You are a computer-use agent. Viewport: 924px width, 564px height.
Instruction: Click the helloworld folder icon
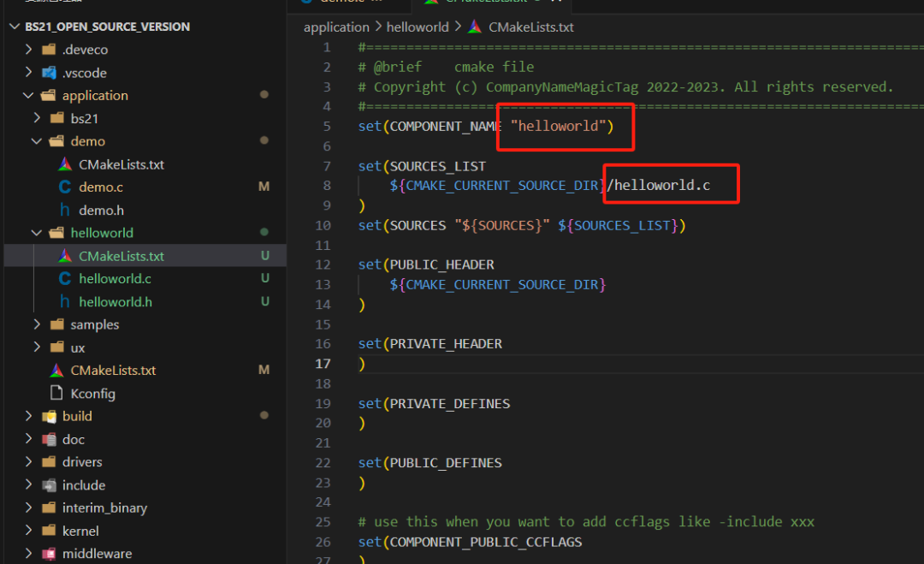pyautogui.click(x=57, y=233)
